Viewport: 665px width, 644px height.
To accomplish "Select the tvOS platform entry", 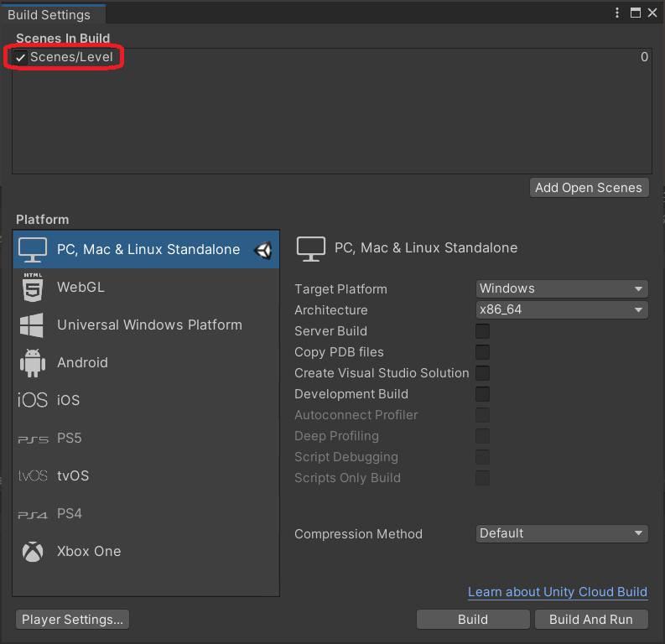I will tap(146, 475).
